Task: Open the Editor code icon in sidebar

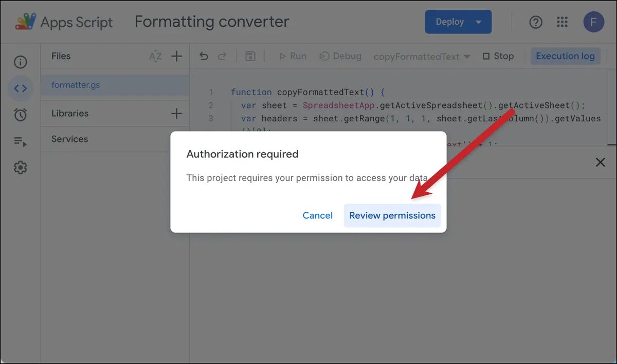Action: point(20,88)
